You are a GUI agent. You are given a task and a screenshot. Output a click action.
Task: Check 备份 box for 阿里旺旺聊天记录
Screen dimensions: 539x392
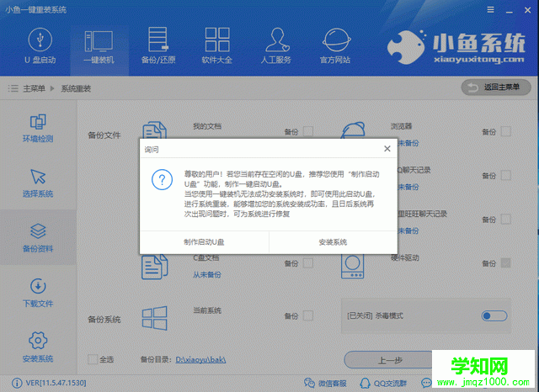(505, 219)
